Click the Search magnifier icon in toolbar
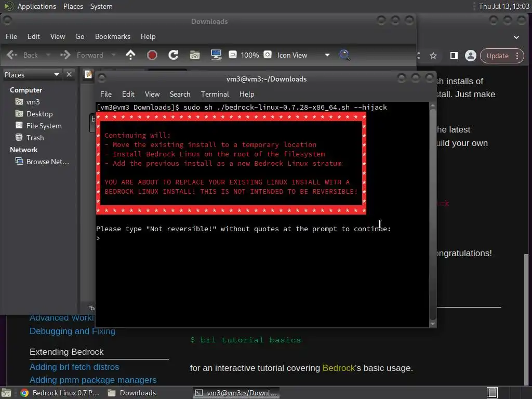This screenshot has width=532, height=399. [x=345, y=55]
